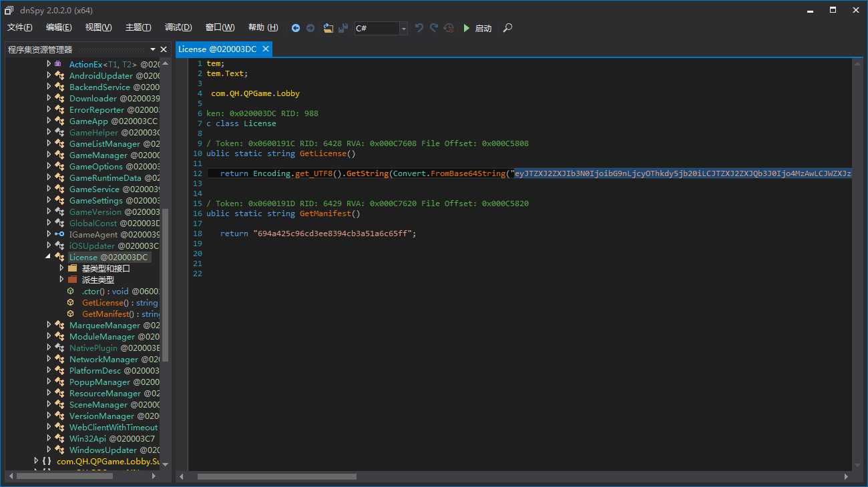868x487 pixels.
Task: Click the GetLicense method name in code
Action: point(322,153)
